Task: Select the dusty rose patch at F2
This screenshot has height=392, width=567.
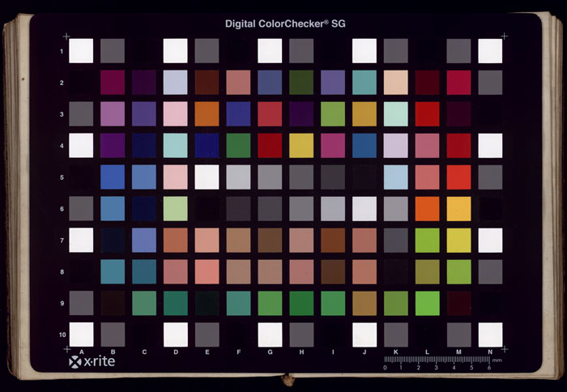Action: click(238, 83)
